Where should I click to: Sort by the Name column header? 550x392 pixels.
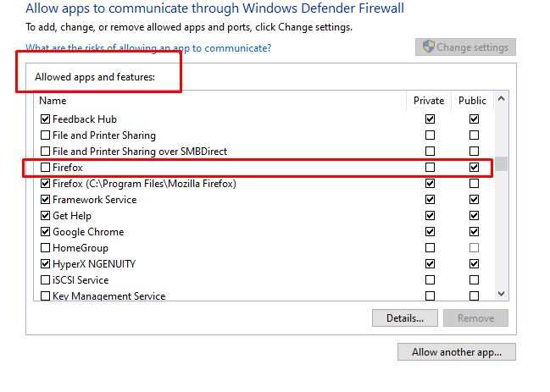click(220, 101)
